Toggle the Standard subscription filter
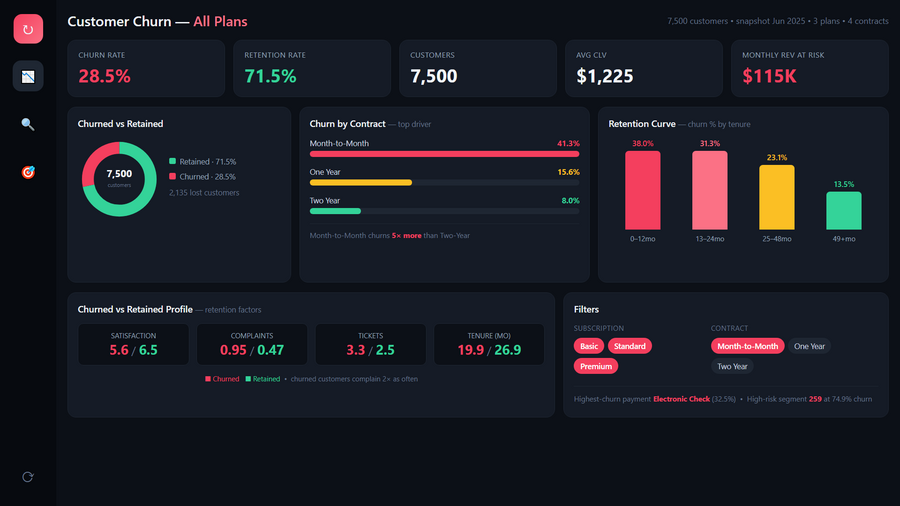Screen dimensions: 900x506 630,346
